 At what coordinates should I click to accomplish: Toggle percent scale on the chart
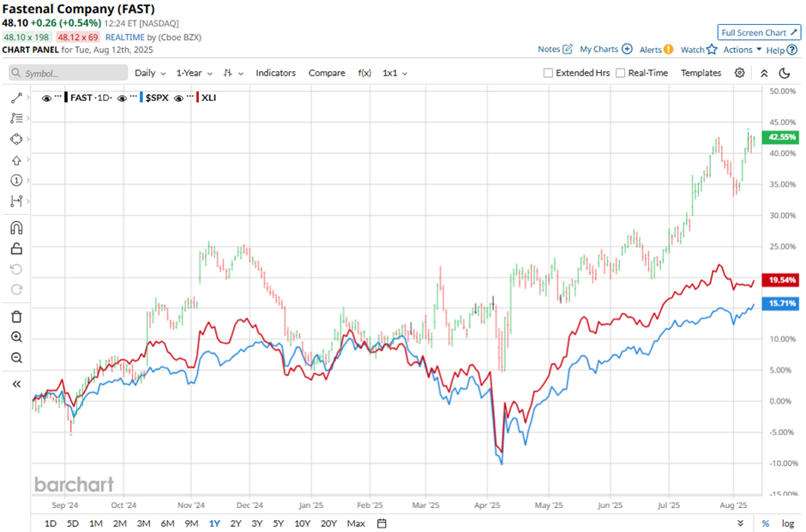(766, 523)
